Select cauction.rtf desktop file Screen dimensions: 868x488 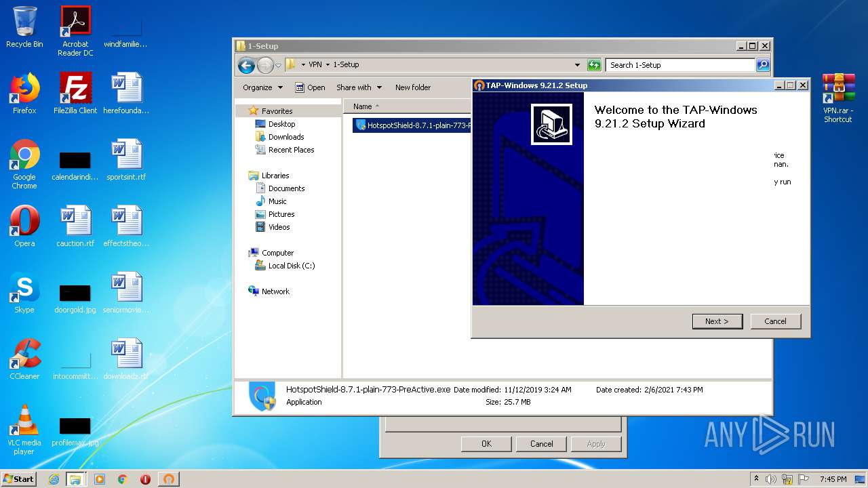tap(75, 226)
